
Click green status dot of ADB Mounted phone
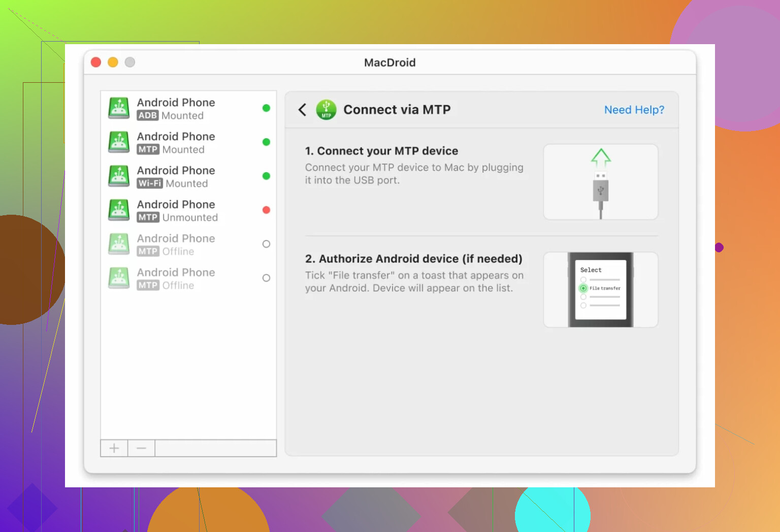(266, 108)
